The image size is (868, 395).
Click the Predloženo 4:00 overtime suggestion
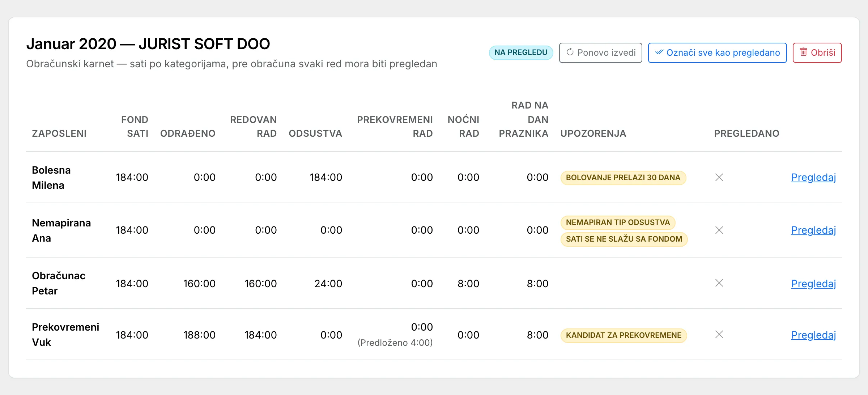click(395, 343)
